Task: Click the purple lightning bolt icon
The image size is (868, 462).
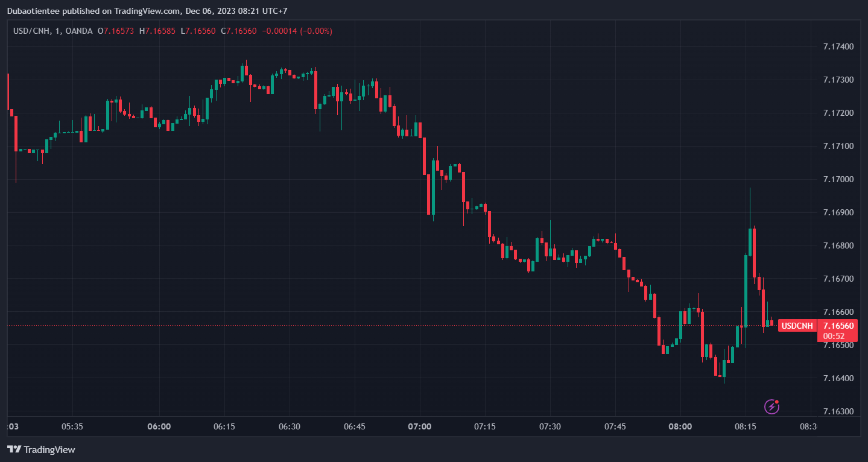Action: coord(771,407)
